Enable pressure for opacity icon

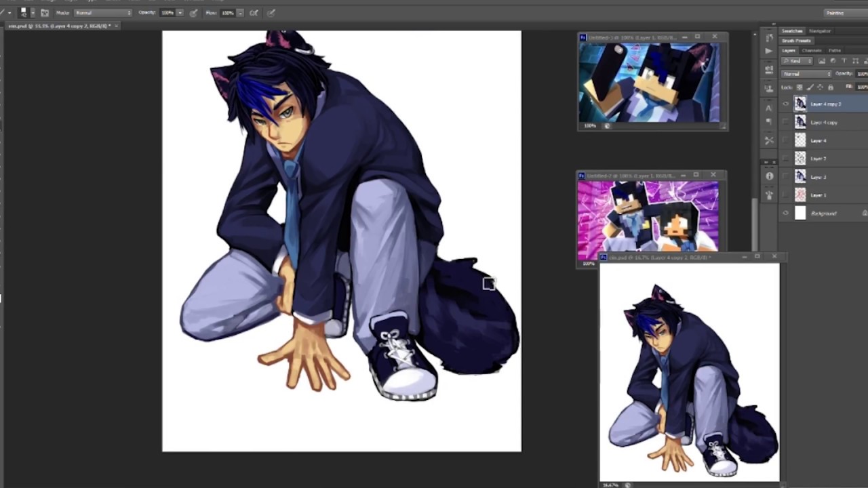193,13
